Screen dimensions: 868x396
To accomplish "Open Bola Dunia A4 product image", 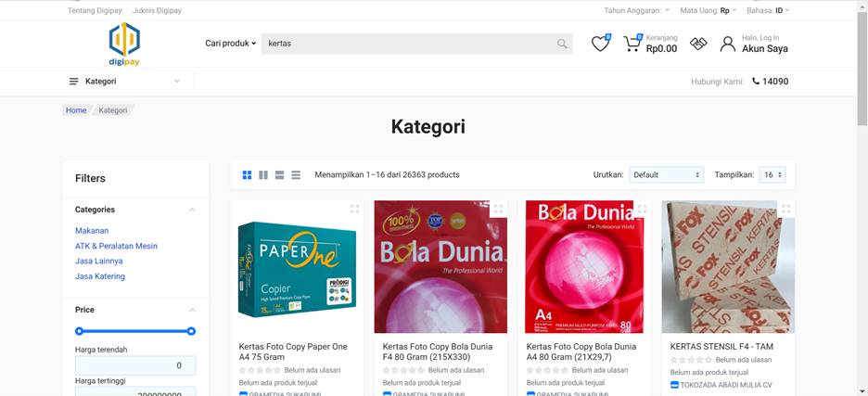I will coord(584,267).
